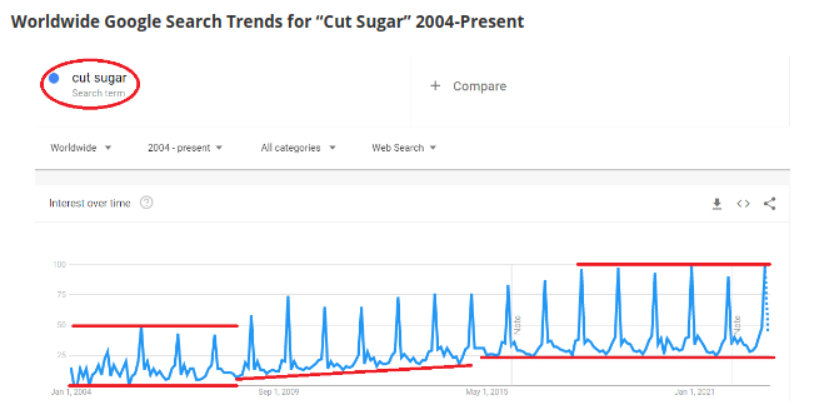Open the Worldwide region dropdown
Viewport: 838px width, 414px height.
coord(81,148)
